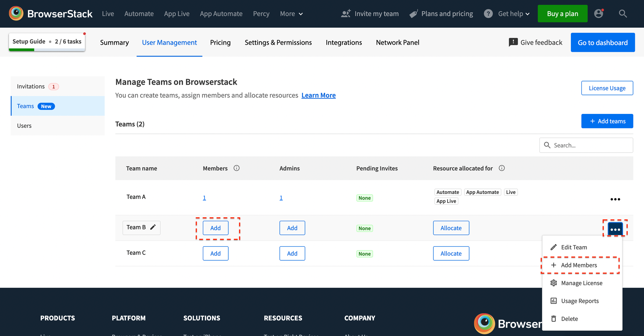Click the Pending Invites column header
This screenshot has width=644, height=336.
377,168
